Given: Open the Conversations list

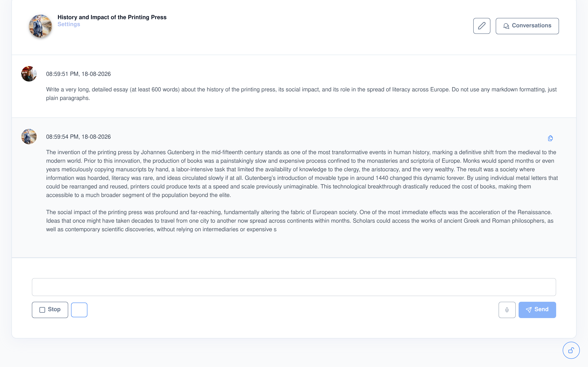Looking at the screenshot, I should (527, 26).
